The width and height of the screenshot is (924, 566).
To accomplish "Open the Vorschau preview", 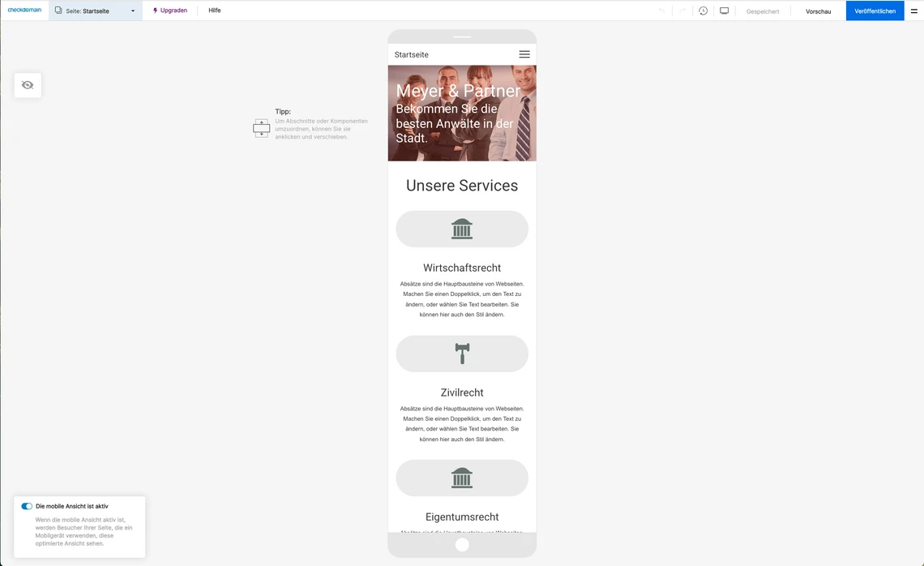I will point(819,11).
